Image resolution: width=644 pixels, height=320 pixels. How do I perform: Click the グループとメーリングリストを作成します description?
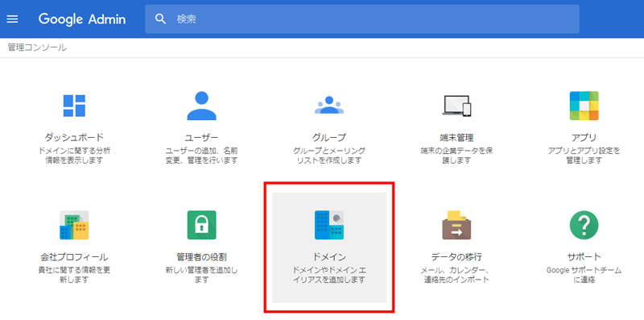329,156
